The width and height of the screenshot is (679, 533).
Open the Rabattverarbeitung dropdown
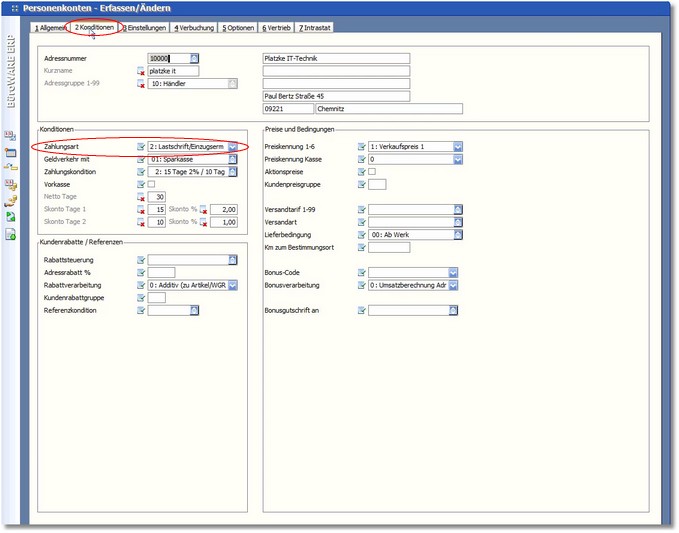click(x=232, y=285)
